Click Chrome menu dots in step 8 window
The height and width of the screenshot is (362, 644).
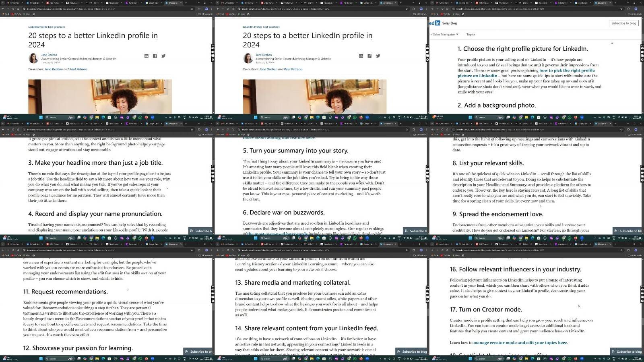pos(641,129)
